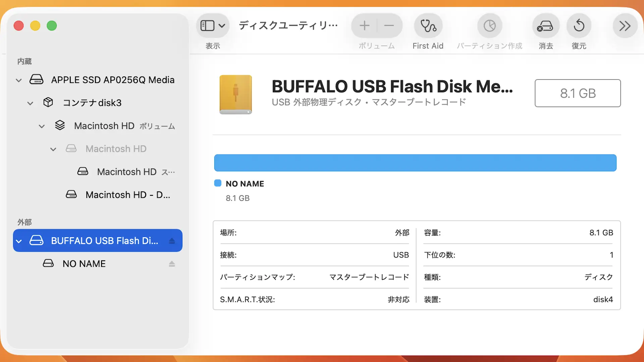Click the Erase (消去) disk icon
The height and width of the screenshot is (362, 644).
point(545,26)
